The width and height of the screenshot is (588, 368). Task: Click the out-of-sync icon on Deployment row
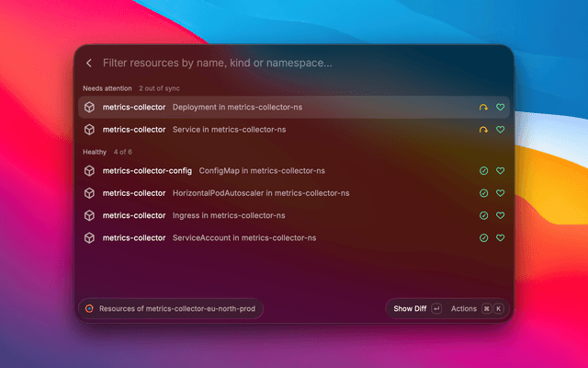[484, 108]
